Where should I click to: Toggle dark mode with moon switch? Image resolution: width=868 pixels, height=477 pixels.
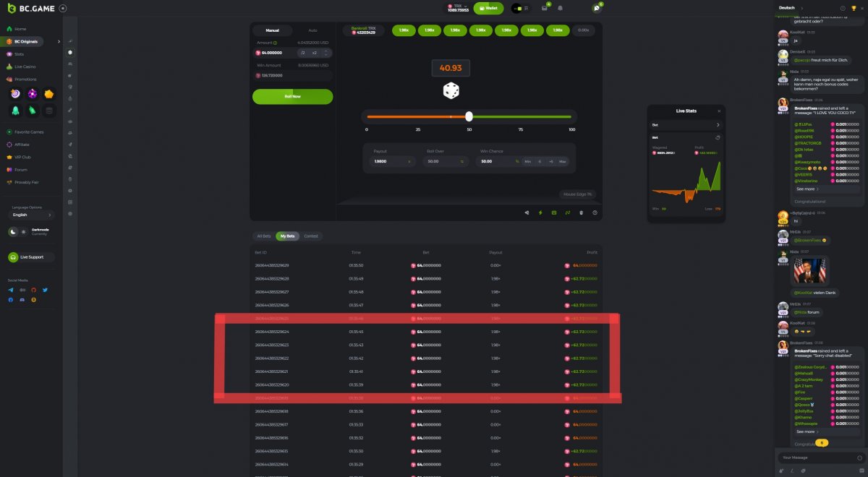[13, 232]
